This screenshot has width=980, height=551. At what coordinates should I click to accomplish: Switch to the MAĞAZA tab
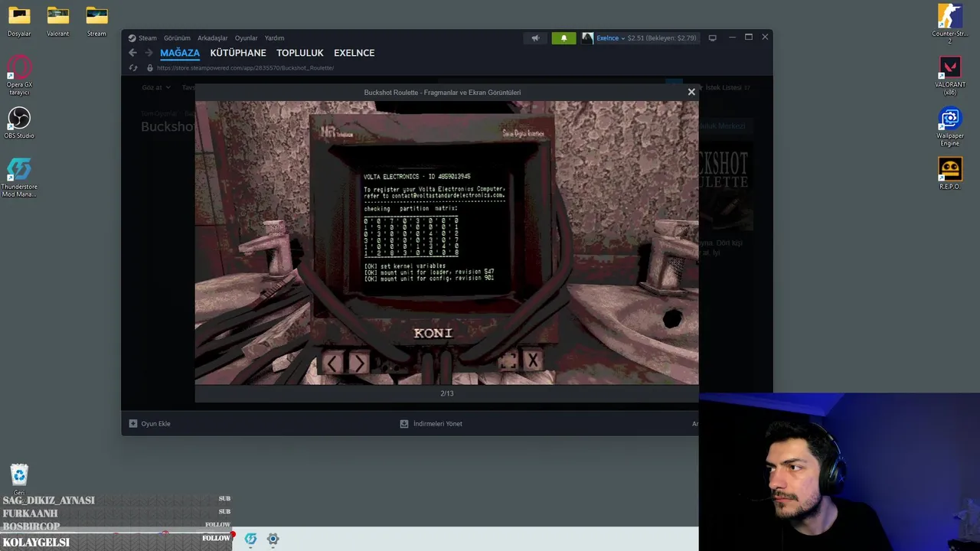tap(180, 53)
